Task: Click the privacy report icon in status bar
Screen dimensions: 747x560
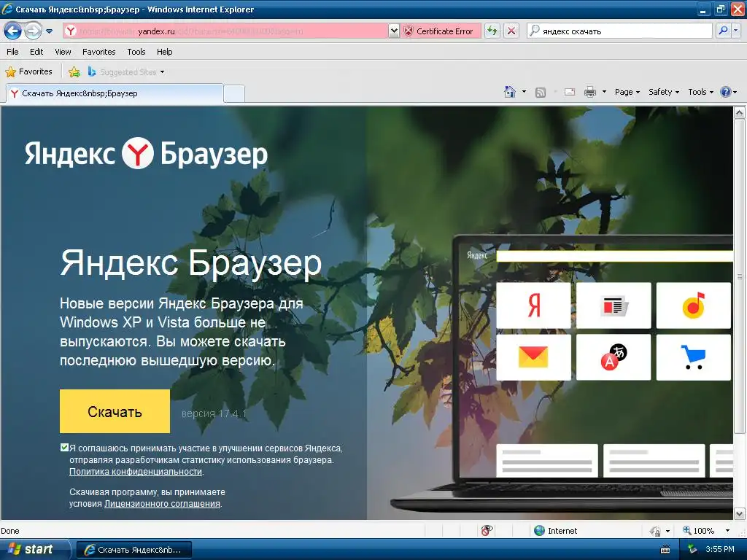Action: click(487, 531)
